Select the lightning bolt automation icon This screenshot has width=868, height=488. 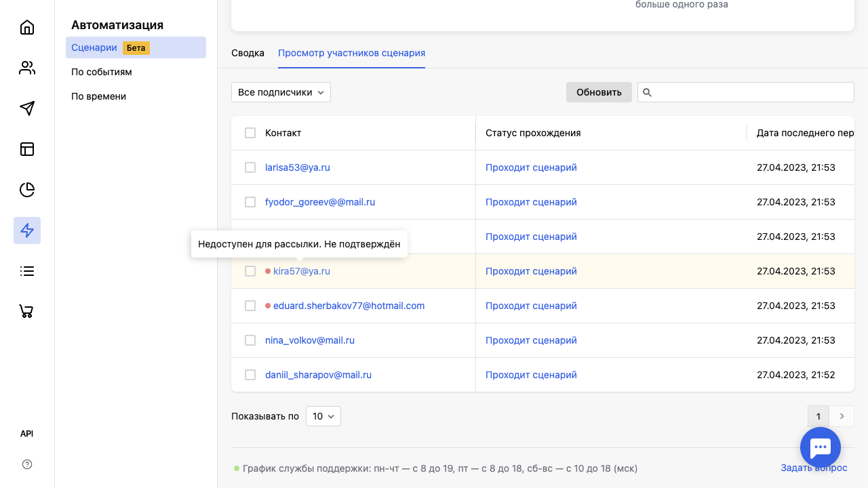pyautogui.click(x=27, y=230)
